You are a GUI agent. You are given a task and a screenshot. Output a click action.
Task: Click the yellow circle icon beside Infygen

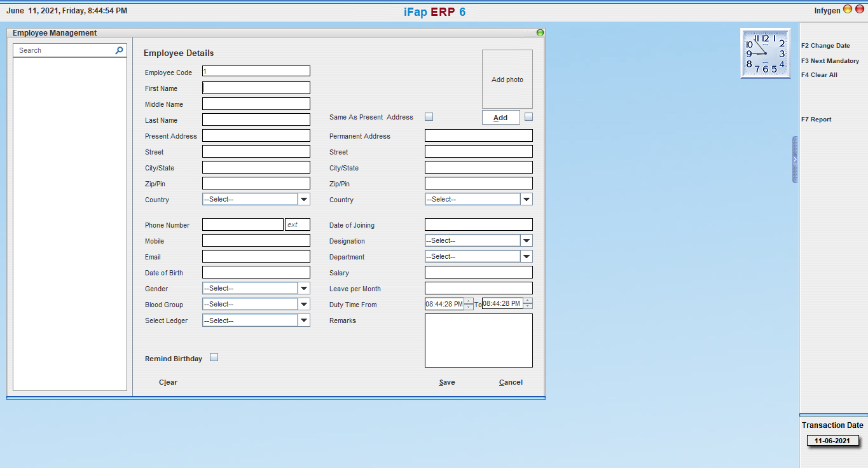[x=847, y=10]
